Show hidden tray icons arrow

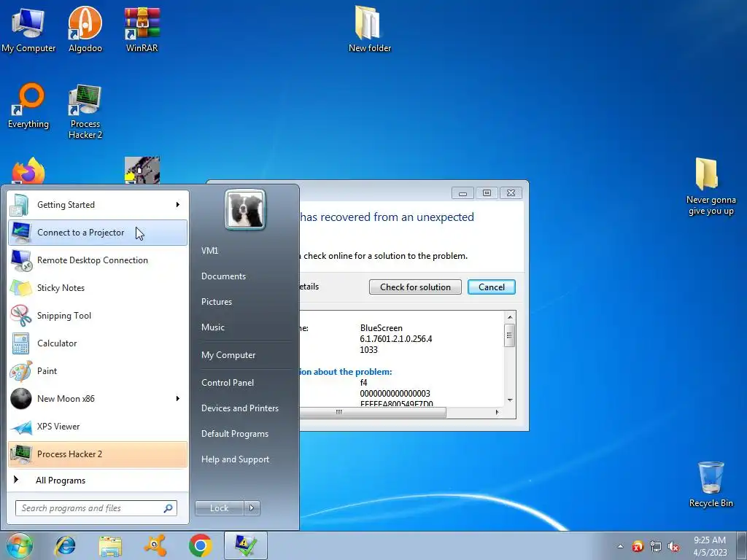click(620, 547)
